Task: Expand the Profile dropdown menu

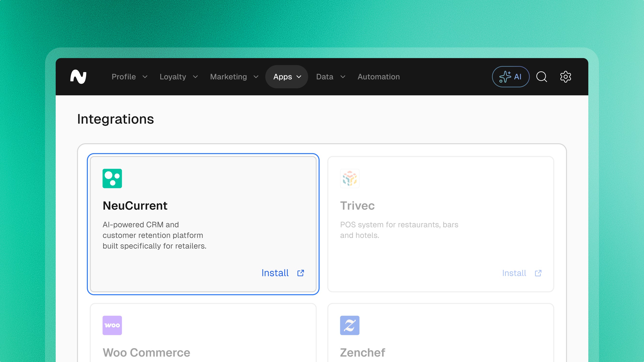Action: (x=130, y=77)
